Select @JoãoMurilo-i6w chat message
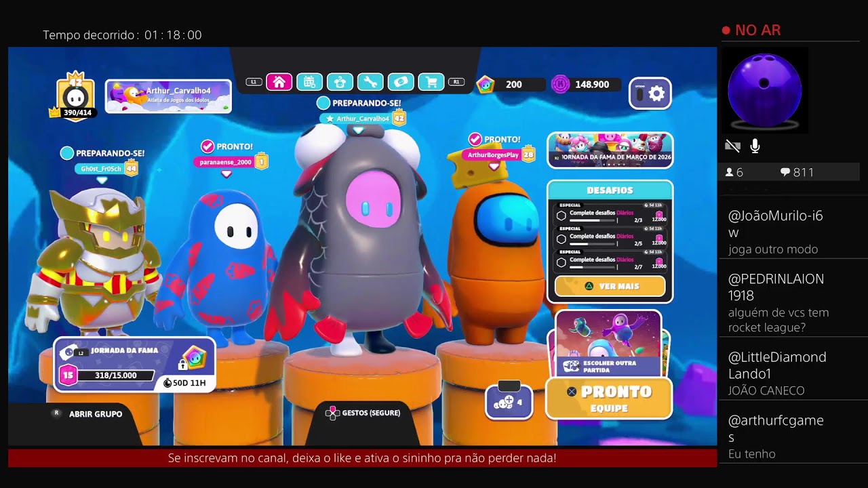 tap(792, 232)
